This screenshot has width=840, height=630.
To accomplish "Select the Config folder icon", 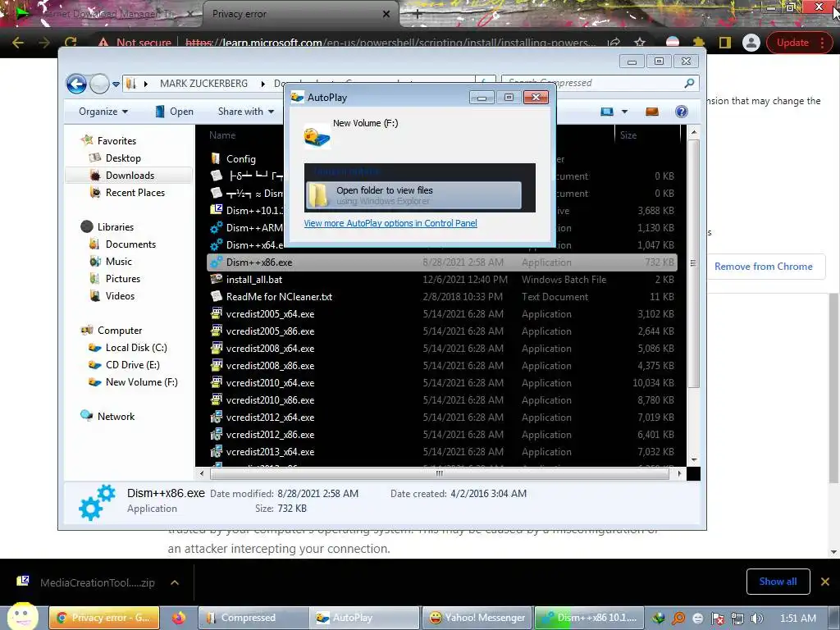I will coord(216,158).
